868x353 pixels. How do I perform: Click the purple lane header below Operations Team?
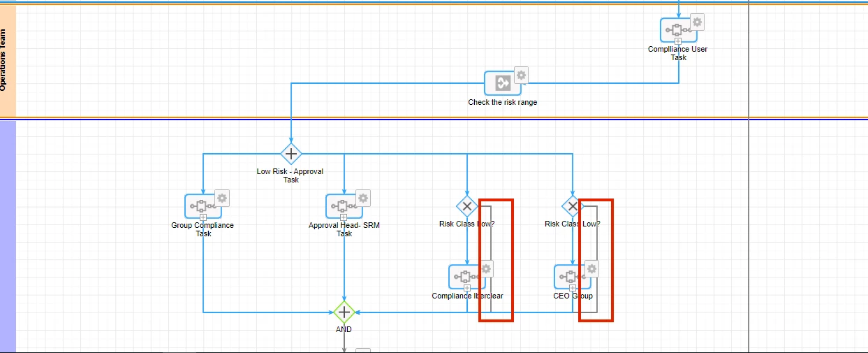[8, 236]
